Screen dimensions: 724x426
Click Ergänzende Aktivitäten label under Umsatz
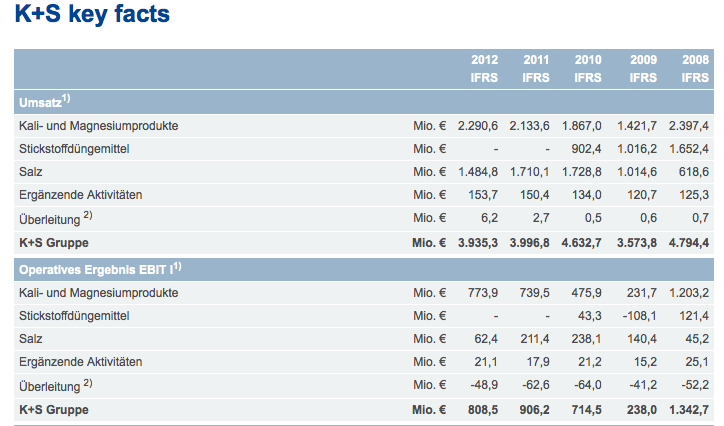80,195
